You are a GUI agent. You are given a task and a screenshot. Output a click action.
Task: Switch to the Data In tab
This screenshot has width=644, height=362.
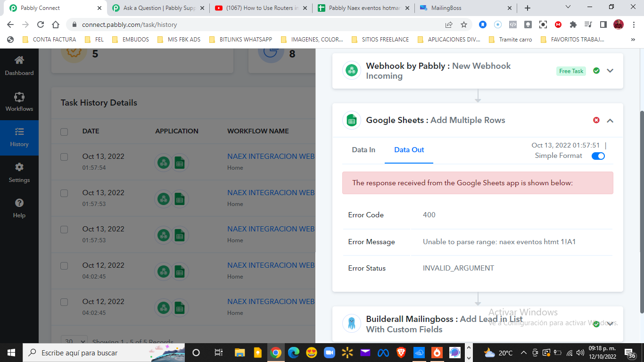pyautogui.click(x=363, y=150)
